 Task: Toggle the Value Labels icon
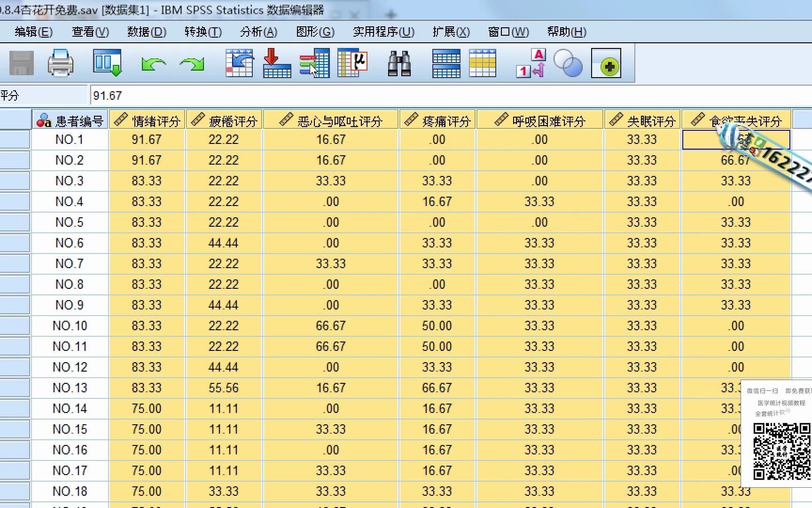[x=531, y=63]
